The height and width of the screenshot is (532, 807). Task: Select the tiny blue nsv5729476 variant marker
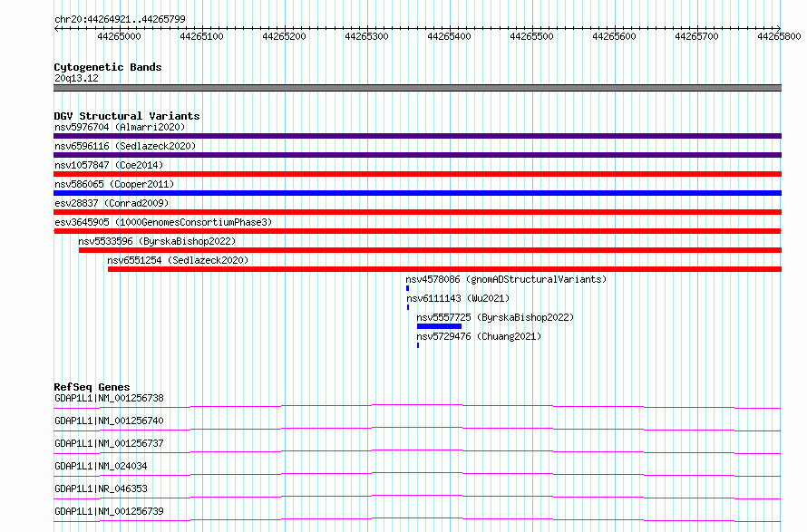418,345
